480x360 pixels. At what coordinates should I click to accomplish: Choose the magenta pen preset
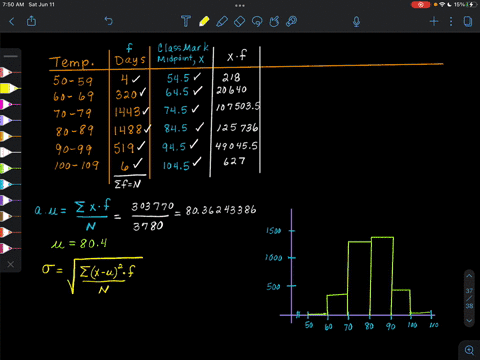tap(10, 104)
